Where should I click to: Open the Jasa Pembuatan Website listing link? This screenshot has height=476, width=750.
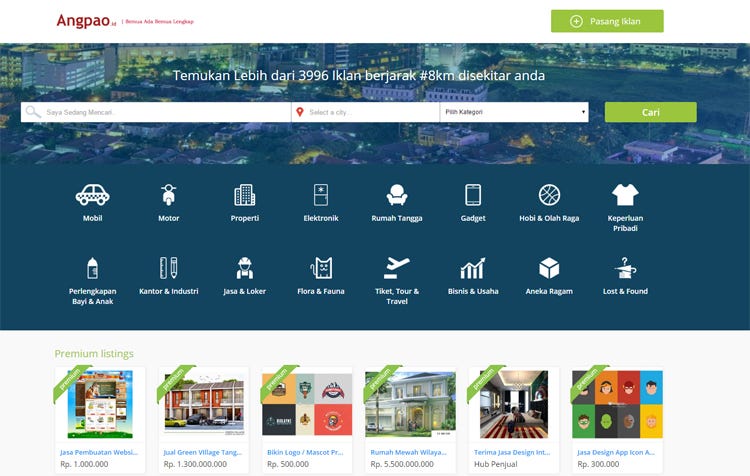99,452
